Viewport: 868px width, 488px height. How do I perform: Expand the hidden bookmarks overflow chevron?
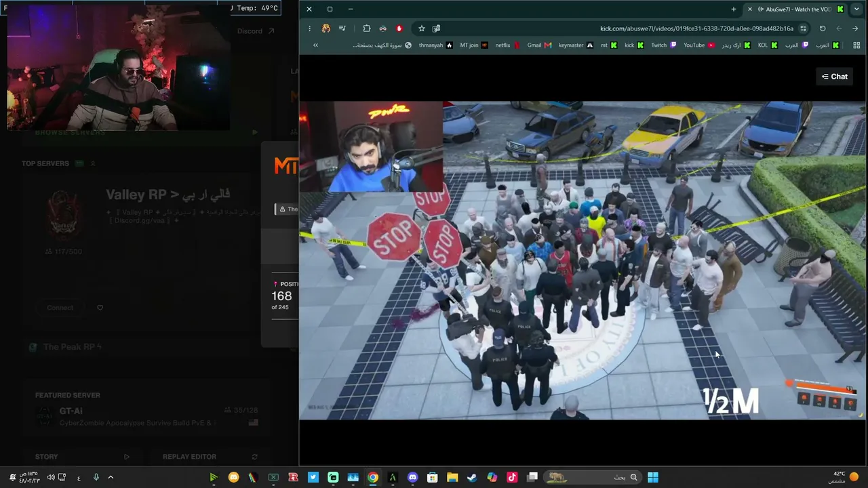pyautogui.click(x=315, y=45)
